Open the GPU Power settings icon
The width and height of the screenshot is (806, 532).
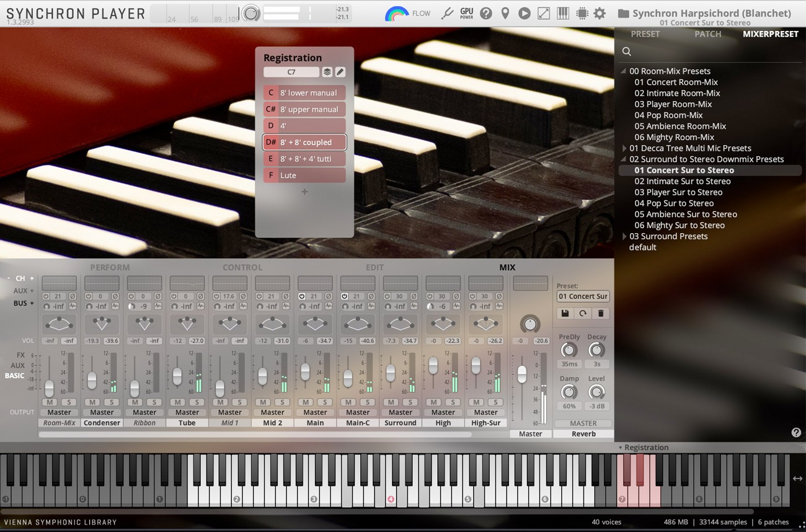coord(465,12)
